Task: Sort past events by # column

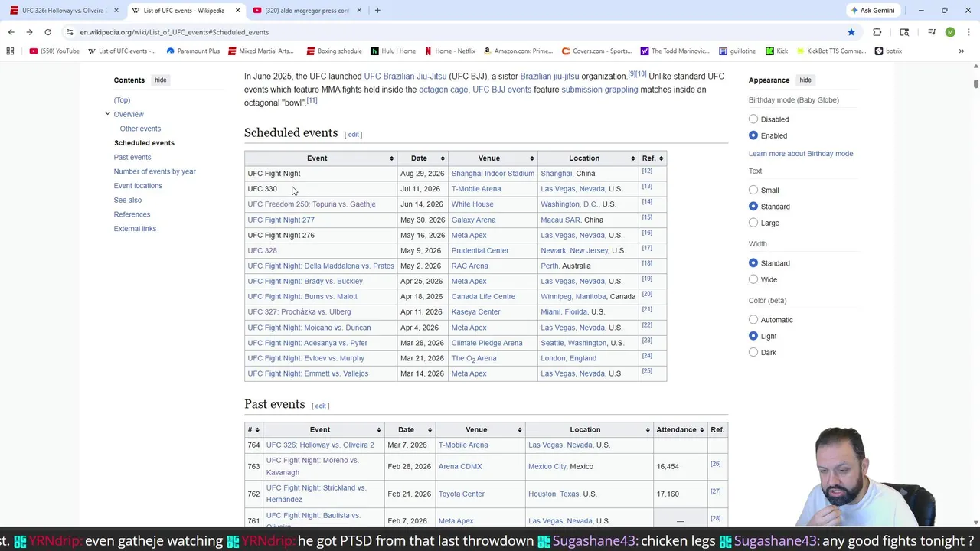Action: [253, 429]
